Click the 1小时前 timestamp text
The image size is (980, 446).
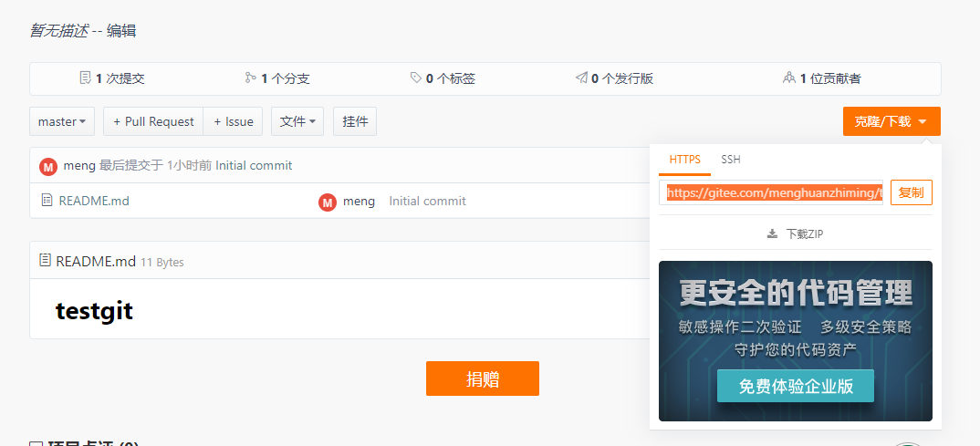(190, 165)
